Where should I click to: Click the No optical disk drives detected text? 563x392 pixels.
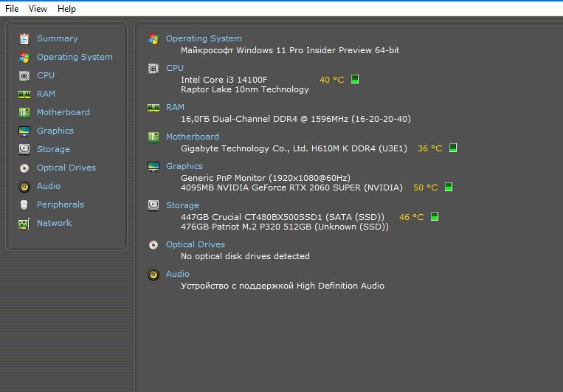click(245, 256)
